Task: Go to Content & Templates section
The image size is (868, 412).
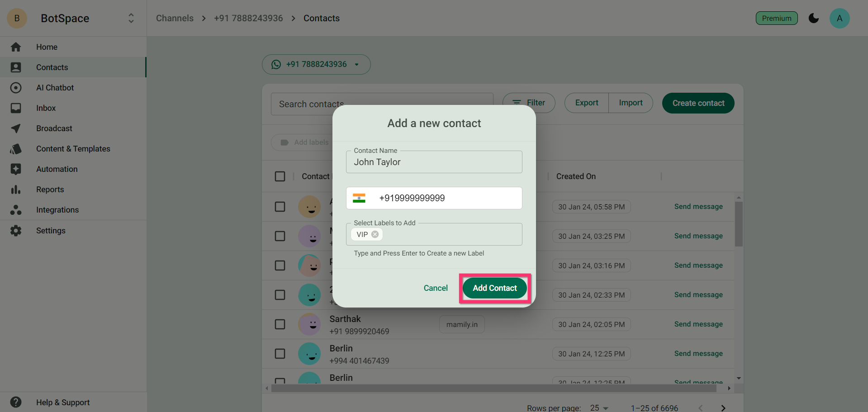Action: [x=73, y=149]
